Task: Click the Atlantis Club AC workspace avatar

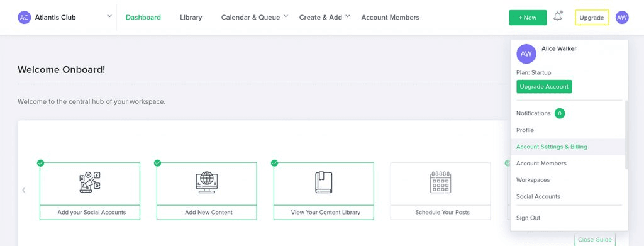Action: point(25,17)
